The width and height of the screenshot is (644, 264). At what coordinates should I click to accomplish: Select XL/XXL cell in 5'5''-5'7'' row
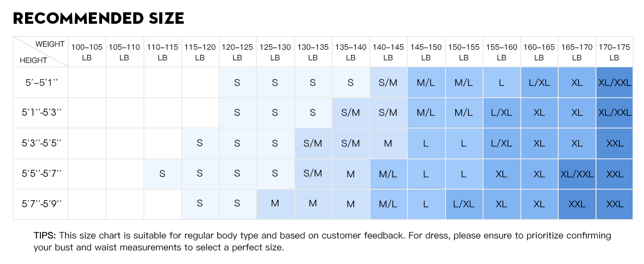tap(577, 174)
